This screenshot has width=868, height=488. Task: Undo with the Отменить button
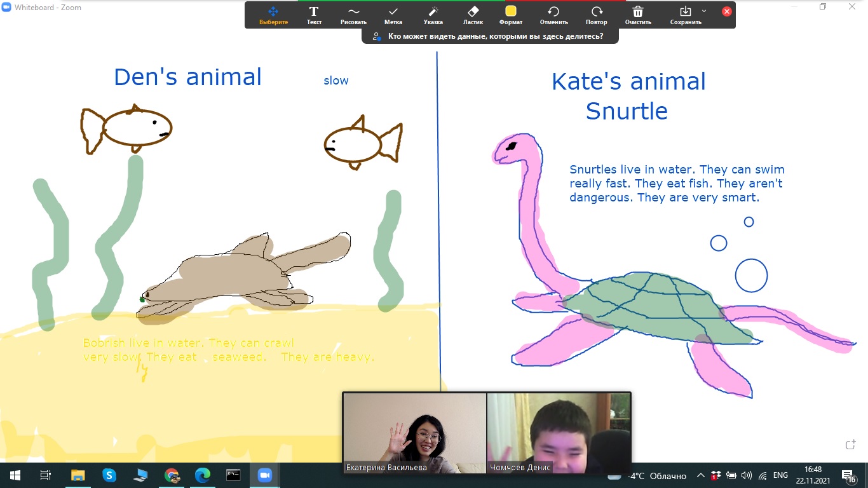point(553,15)
